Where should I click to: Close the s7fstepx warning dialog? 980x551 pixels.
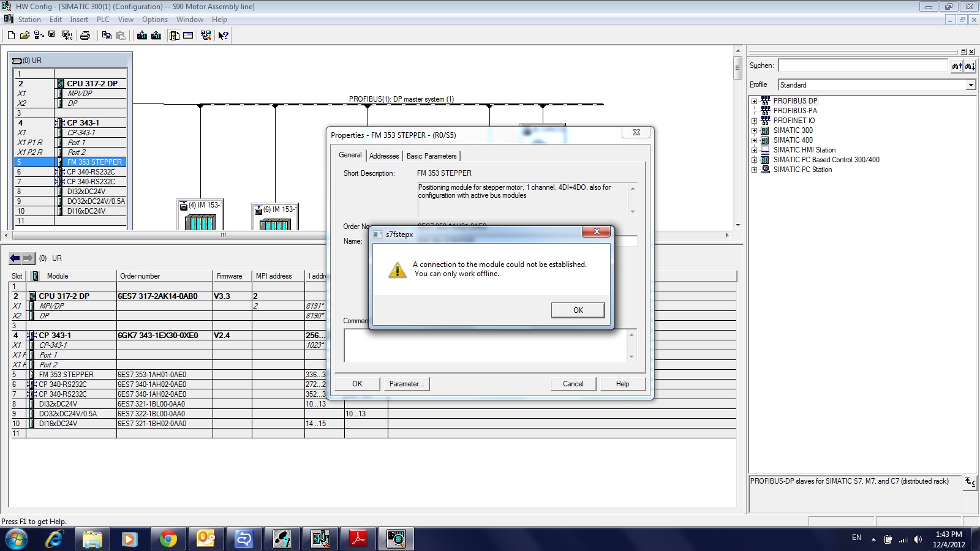coord(596,231)
